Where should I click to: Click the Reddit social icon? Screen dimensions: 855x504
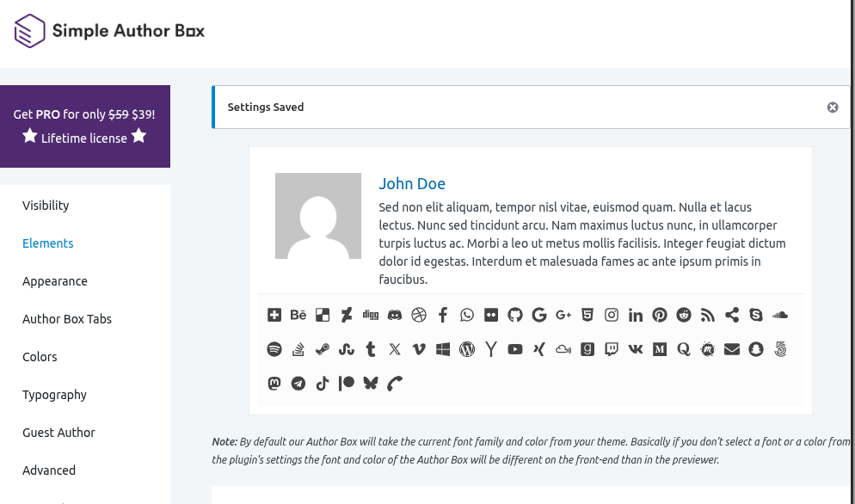click(x=684, y=315)
